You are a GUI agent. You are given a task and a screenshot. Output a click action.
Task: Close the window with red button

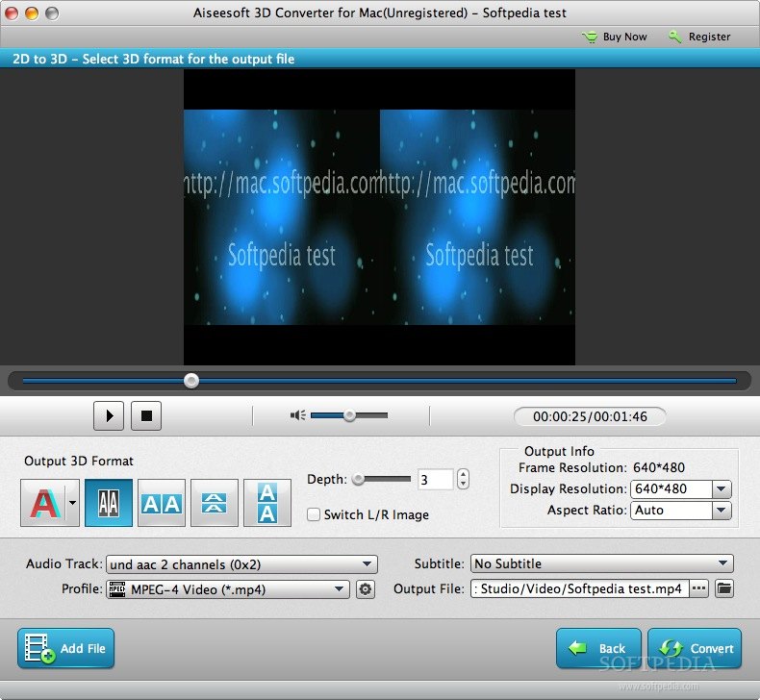[x=12, y=13]
